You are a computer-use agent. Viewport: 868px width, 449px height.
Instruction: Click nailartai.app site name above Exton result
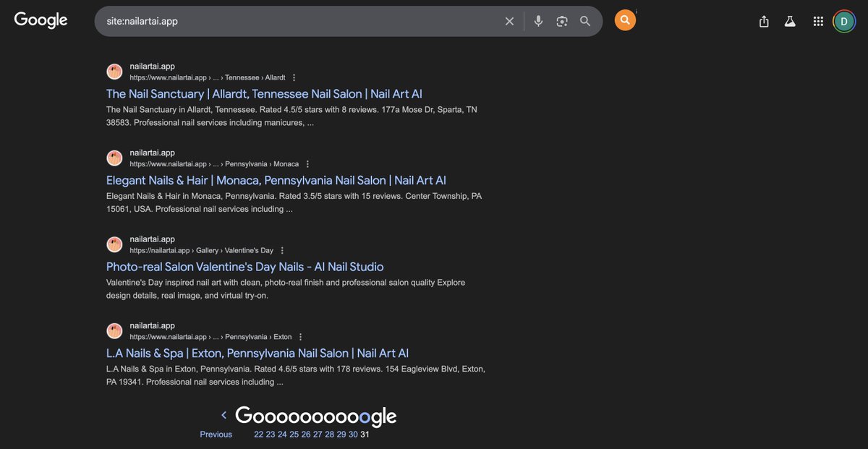tap(153, 325)
